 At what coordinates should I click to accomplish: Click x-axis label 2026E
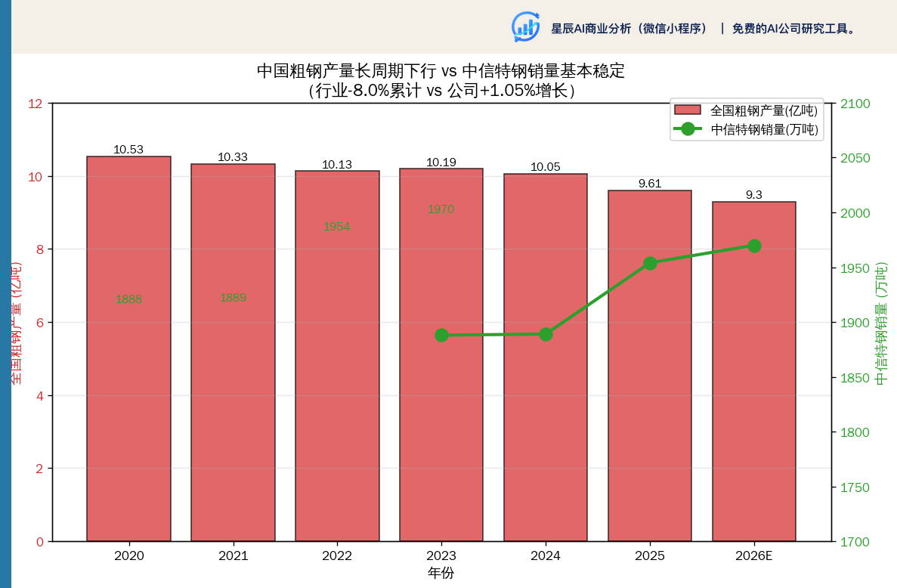click(754, 556)
